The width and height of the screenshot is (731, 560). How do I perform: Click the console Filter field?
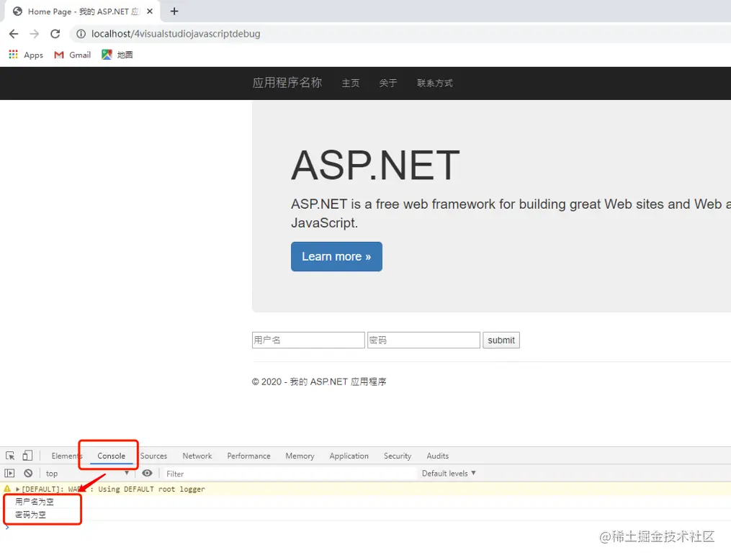point(289,474)
